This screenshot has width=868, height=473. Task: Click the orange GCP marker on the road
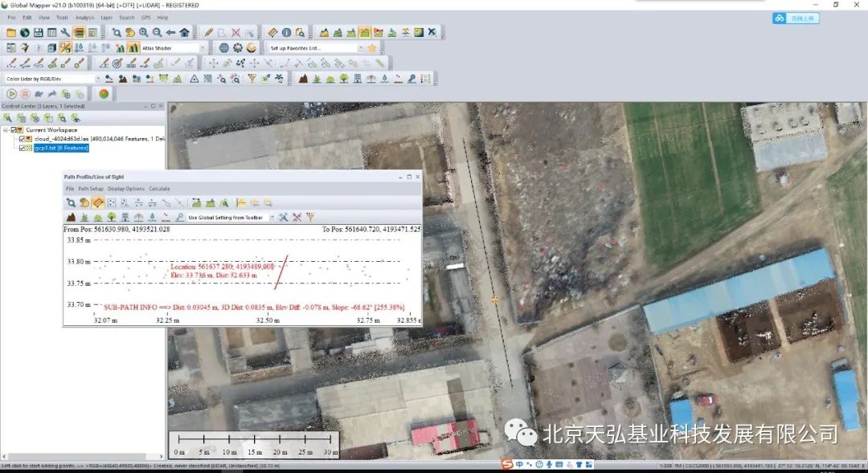click(495, 300)
